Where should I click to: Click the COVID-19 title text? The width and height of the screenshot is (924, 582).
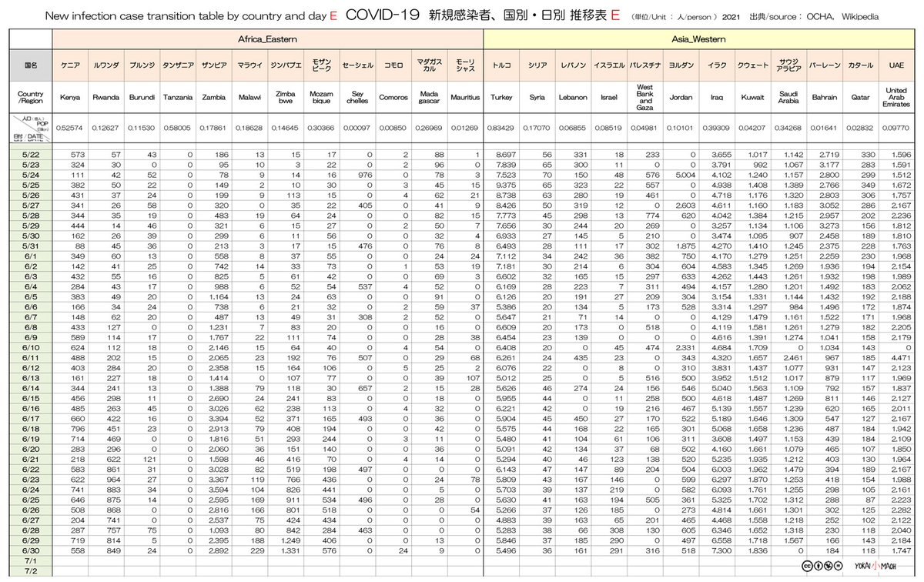tap(383, 15)
